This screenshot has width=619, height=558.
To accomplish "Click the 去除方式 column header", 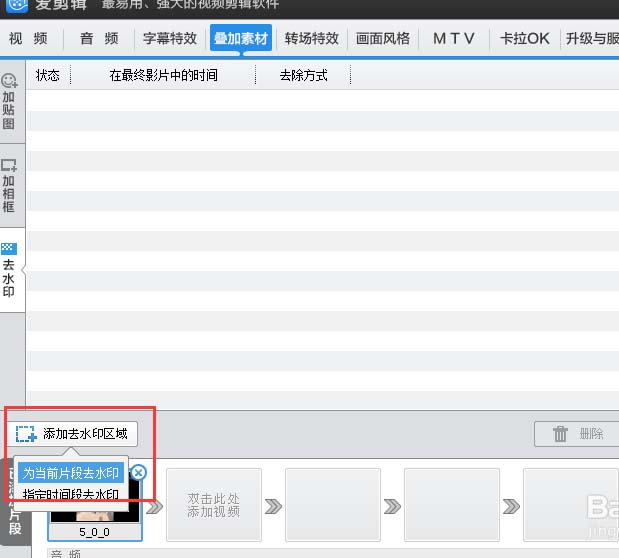I will click(303, 75).
